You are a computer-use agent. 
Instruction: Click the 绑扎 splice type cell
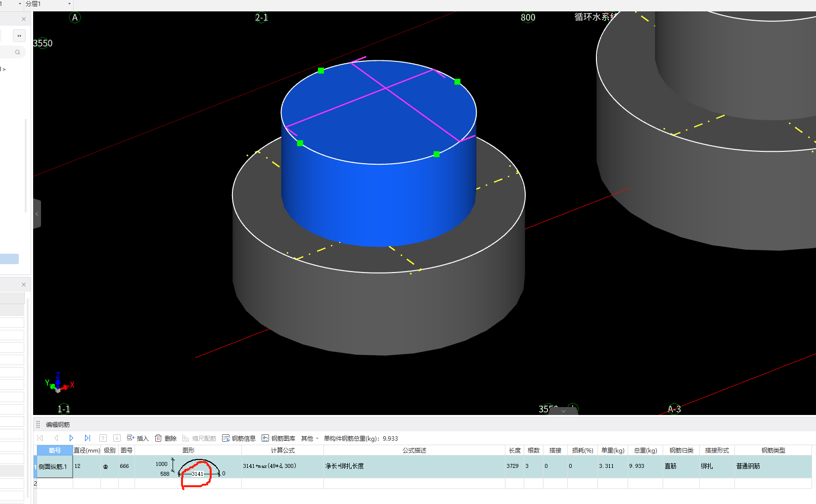tap(717, 466)
